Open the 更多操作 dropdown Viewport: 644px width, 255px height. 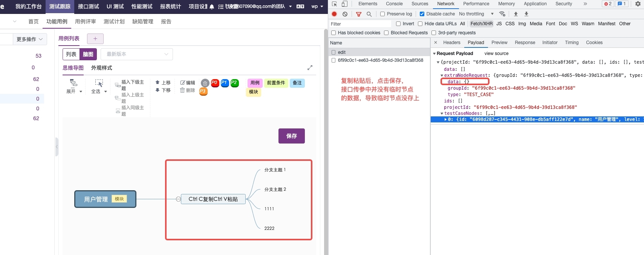click(30, 39)
